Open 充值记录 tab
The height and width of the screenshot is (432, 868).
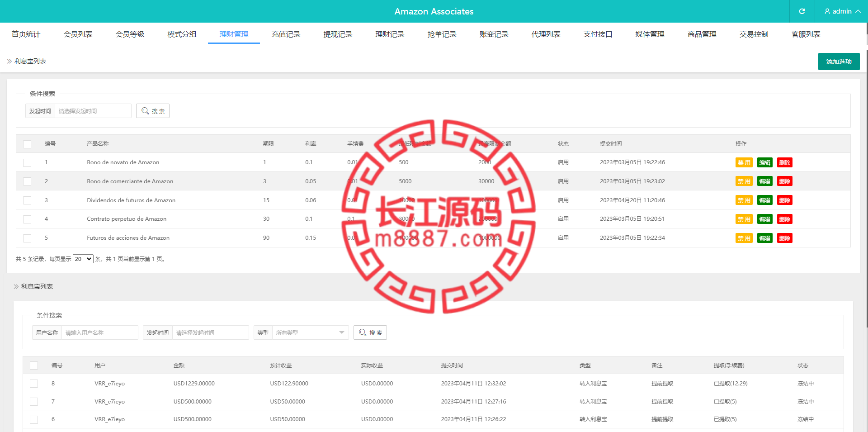pos(286,34)
